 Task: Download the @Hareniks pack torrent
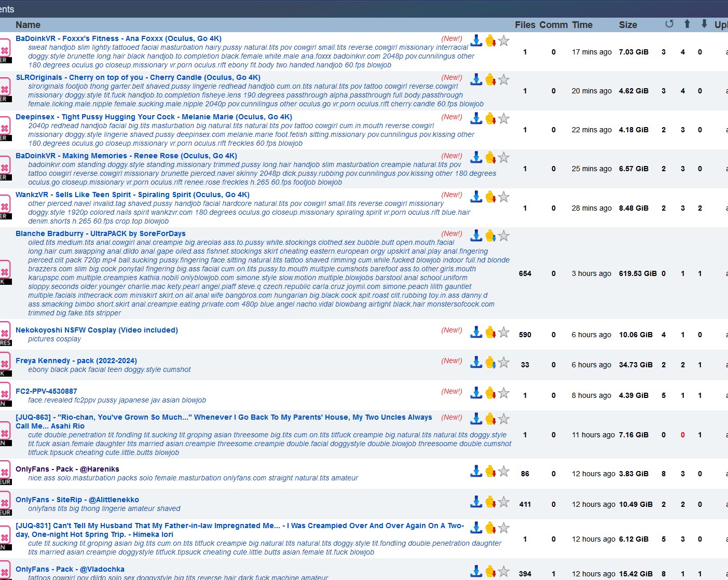[x=476, y=471]
